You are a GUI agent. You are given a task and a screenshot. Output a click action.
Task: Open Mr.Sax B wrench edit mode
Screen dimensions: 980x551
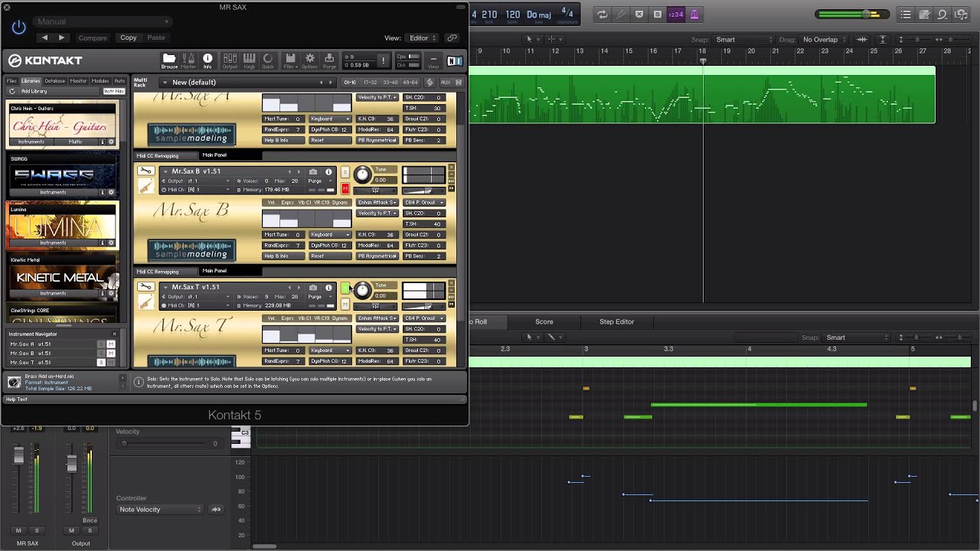pyautogui.click(x=145, y=171)
